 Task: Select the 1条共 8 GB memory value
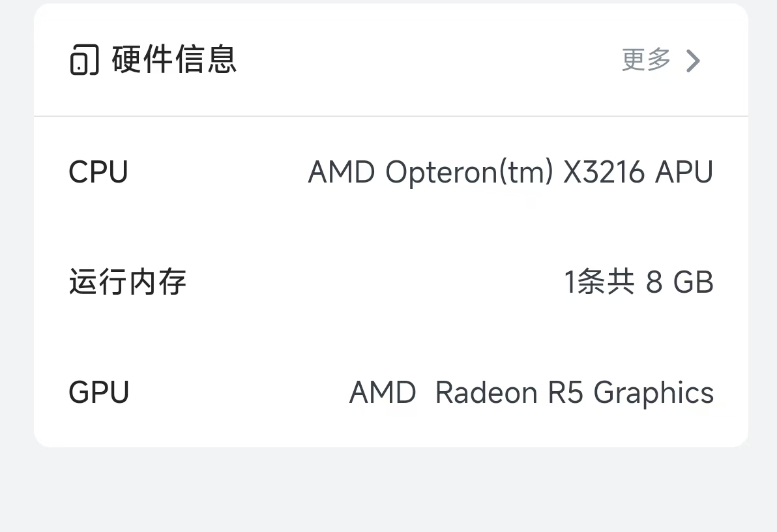(639, 282)
